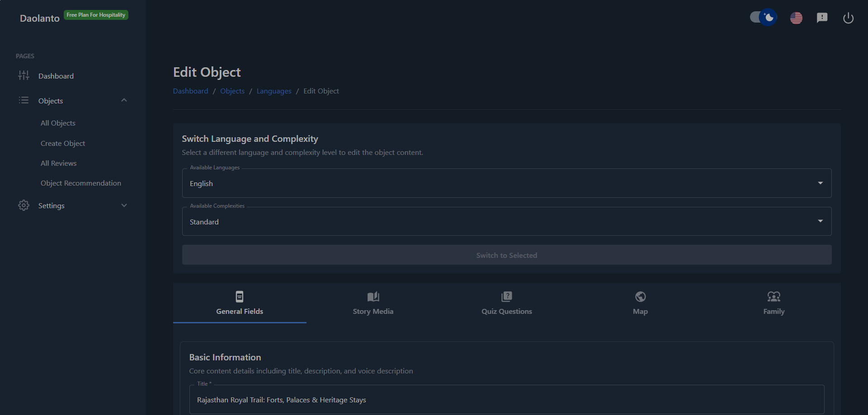
Task: Click the PAGES sidebar label
Action: coord(25,56)
